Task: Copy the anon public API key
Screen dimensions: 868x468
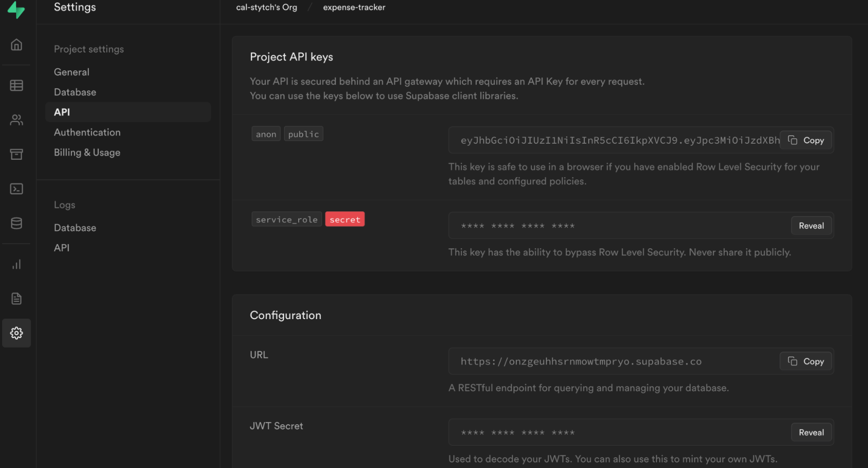Action: pyautogui.click(x=806, y=140)
